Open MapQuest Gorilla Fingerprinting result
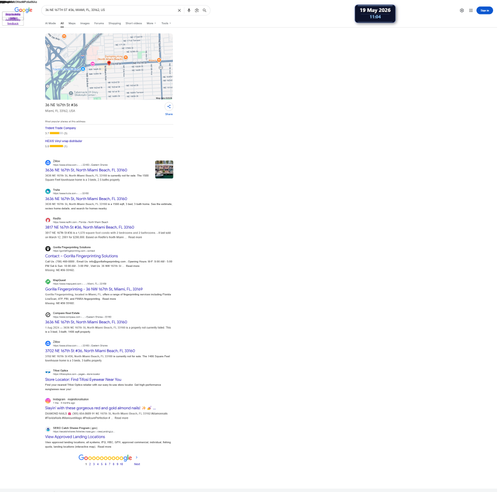 coord(94,289)
